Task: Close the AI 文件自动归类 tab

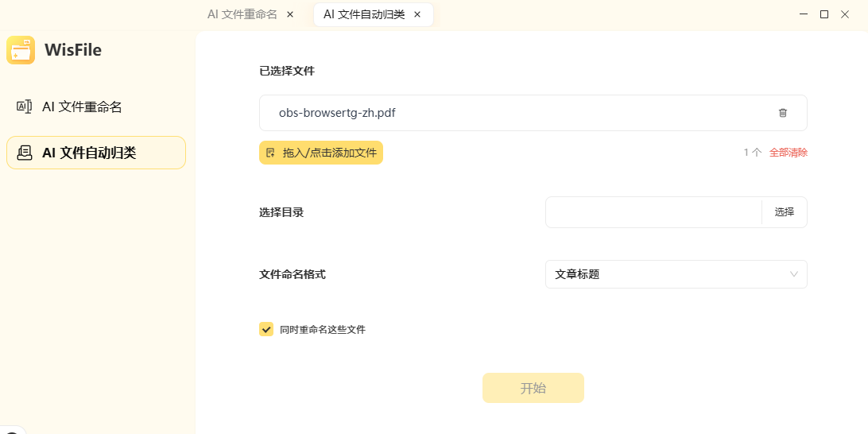Action: coord(417,14)
